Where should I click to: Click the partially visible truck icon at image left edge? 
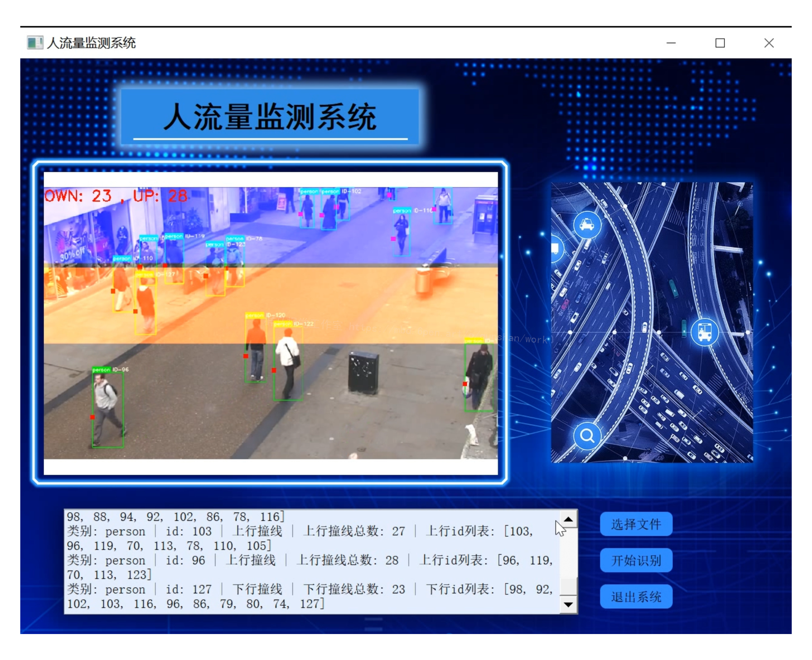coord(556,249)
